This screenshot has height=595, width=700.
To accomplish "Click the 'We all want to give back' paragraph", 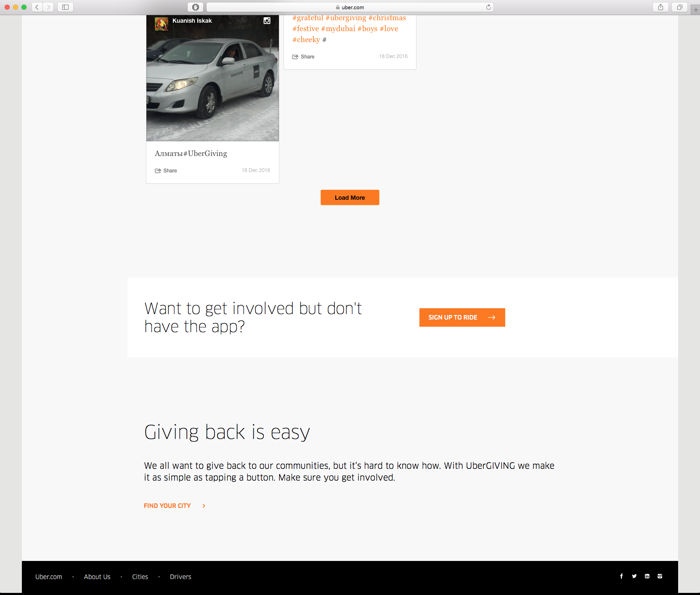I will (349, 471).
